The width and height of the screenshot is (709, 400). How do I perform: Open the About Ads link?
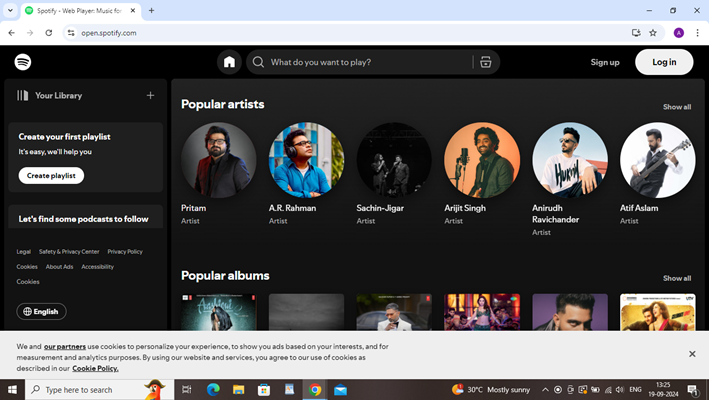(59, 267)
